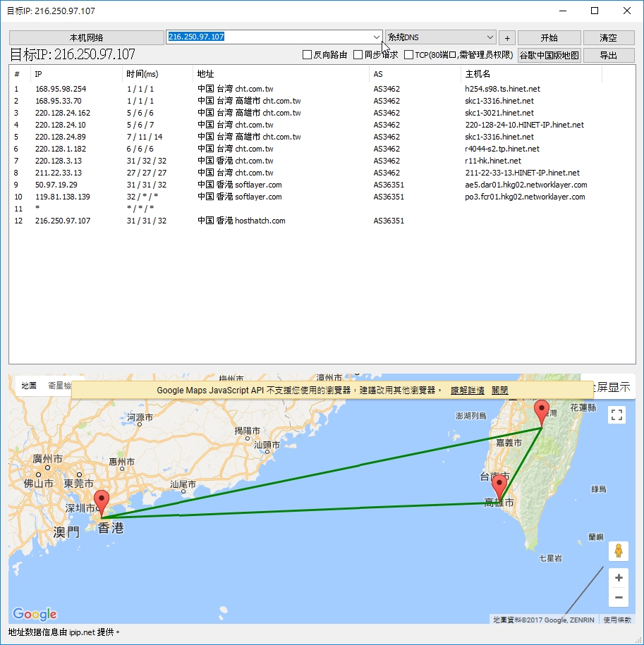
Task: Select hop row 220.128.24.162
Action: point(322,113)
